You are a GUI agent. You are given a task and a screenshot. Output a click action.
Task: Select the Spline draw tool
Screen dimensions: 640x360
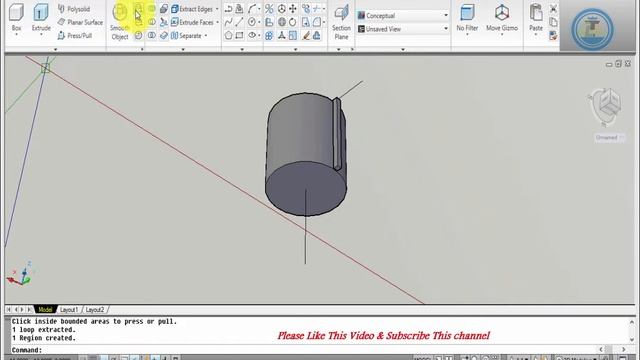(x=229, y=22)
